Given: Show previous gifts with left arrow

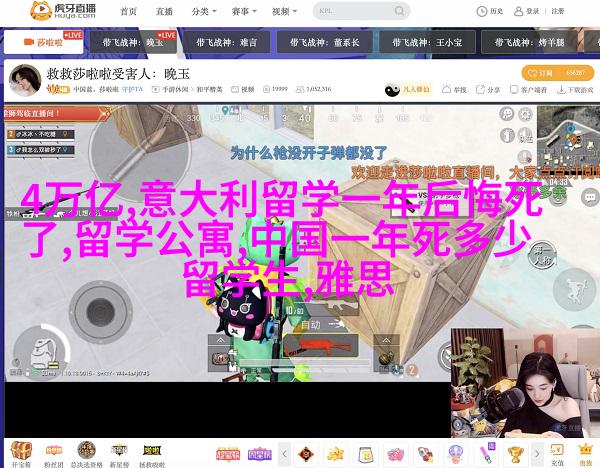Looking at the screenshot, I should (x=284, y=454).
